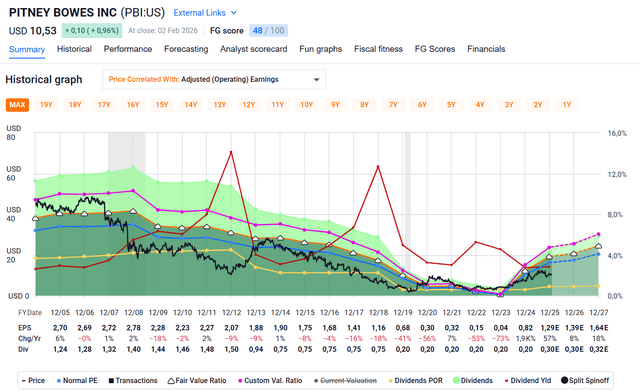The height and width of the screenshot is (392, 640).
Task: Toggle the Price legend series
Action: [x=33, y=381]
